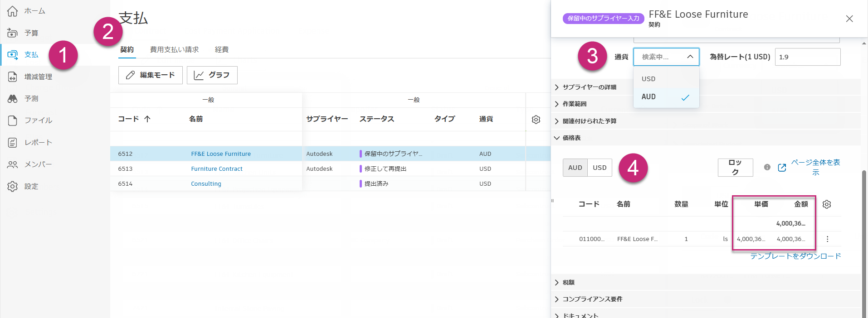This screenshot has width=868, height=318.
Task: Open the ページ全体を表示 link
Action: [815, 167]
